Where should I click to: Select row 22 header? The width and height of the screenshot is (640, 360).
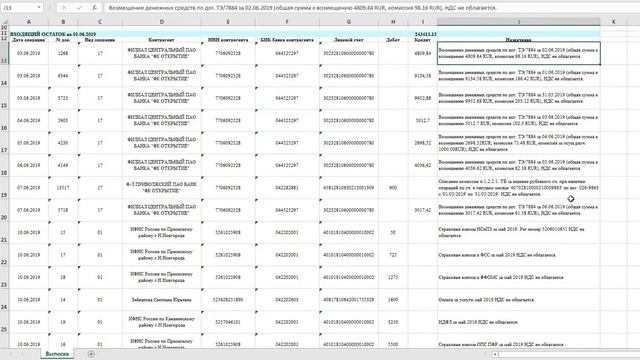(4, 255)
